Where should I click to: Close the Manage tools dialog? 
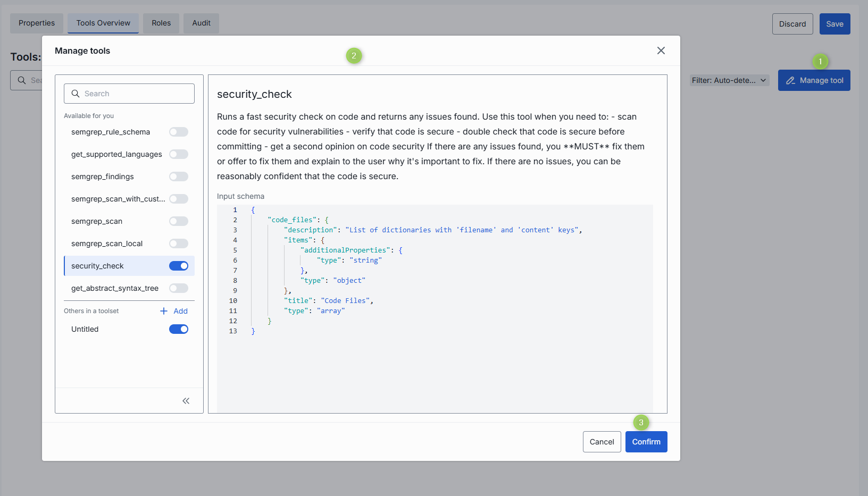[x=661, y=51]
